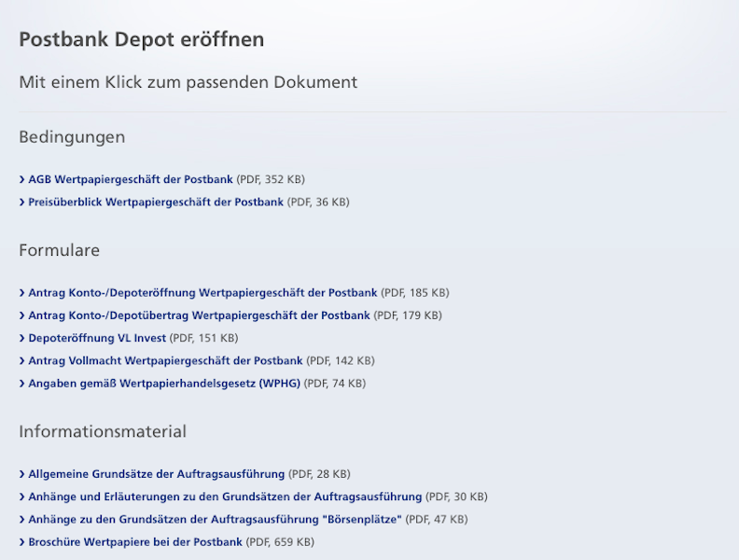This screenshot has height=560, width=739.
Task: Open AGB Wertpapiergeschäft der Postbank PDF
Action: point(131,179)
